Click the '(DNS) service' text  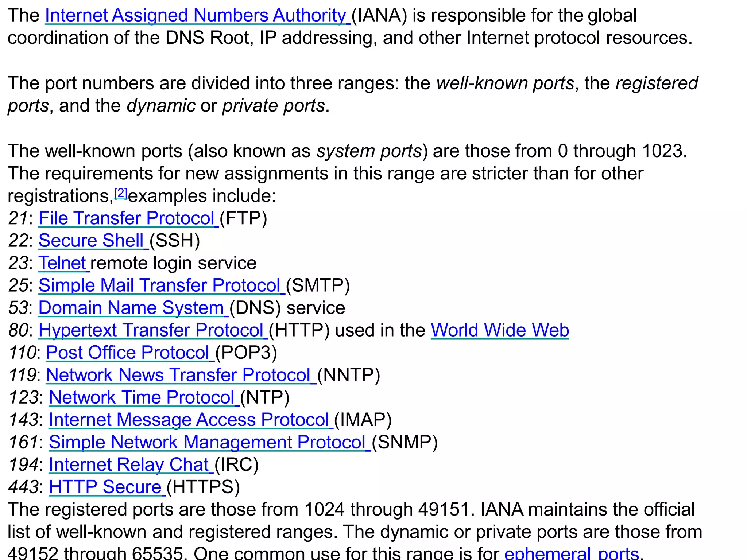pos(287,308)
